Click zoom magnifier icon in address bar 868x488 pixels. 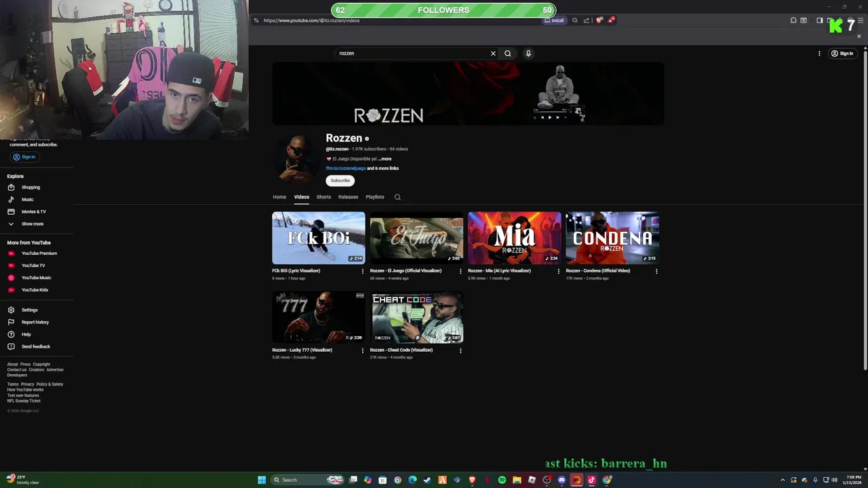coord(575,20)
